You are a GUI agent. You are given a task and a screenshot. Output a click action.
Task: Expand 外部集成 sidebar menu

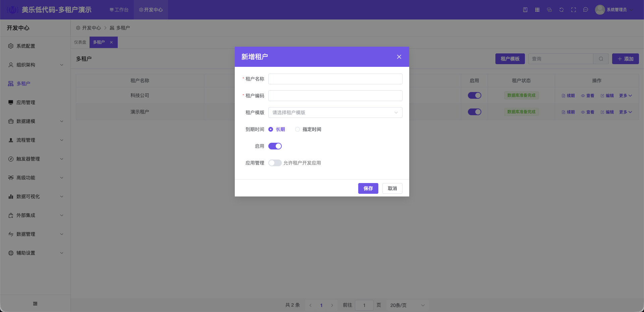35,215
